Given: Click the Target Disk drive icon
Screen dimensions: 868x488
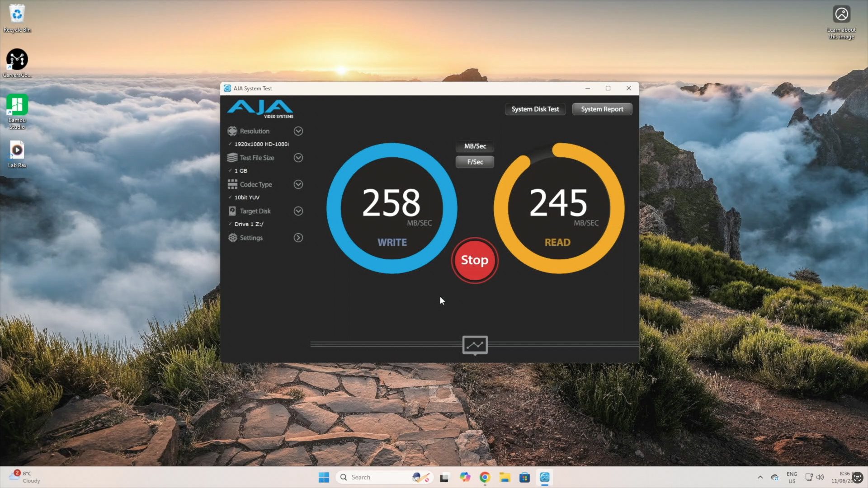Looking at the screenshot, I should (x=232, y=211).
